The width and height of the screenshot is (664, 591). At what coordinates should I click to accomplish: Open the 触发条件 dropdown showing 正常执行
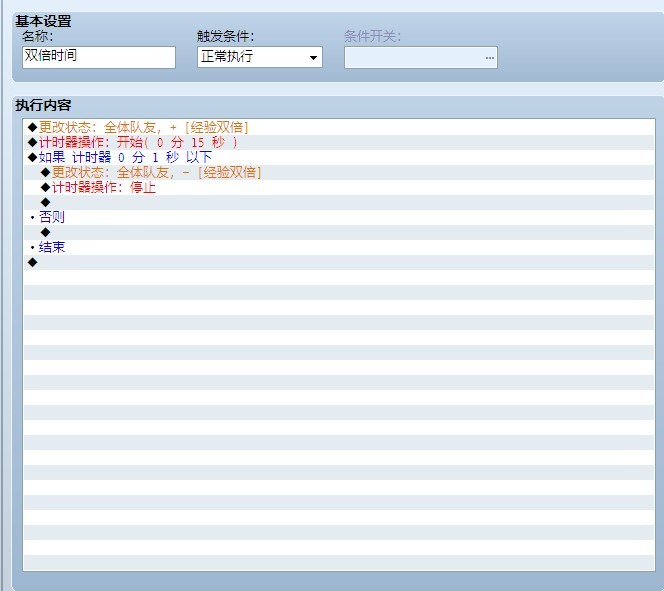point(260,57)
